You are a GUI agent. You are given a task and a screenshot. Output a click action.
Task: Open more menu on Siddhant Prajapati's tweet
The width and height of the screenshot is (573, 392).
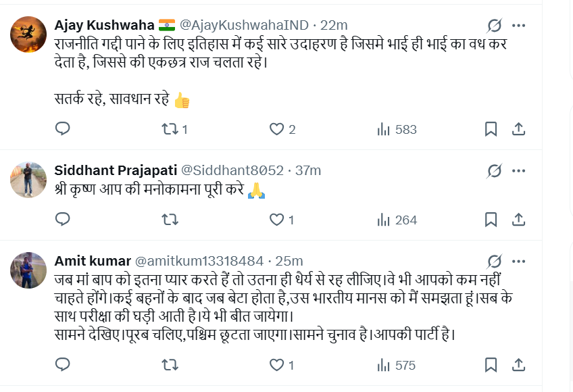(x=519, y=170)
